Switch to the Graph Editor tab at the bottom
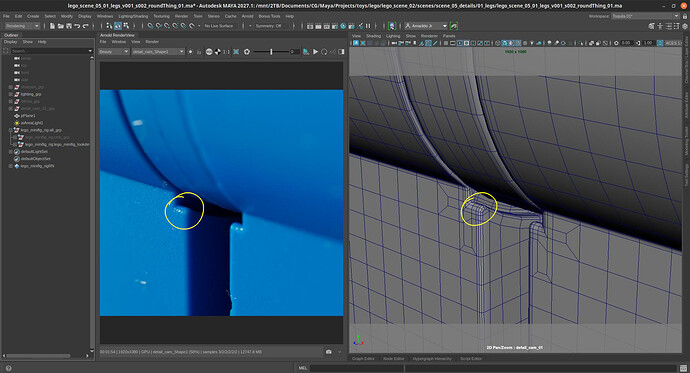This screenshot has height=373, width=690. [x=363, y=358]
